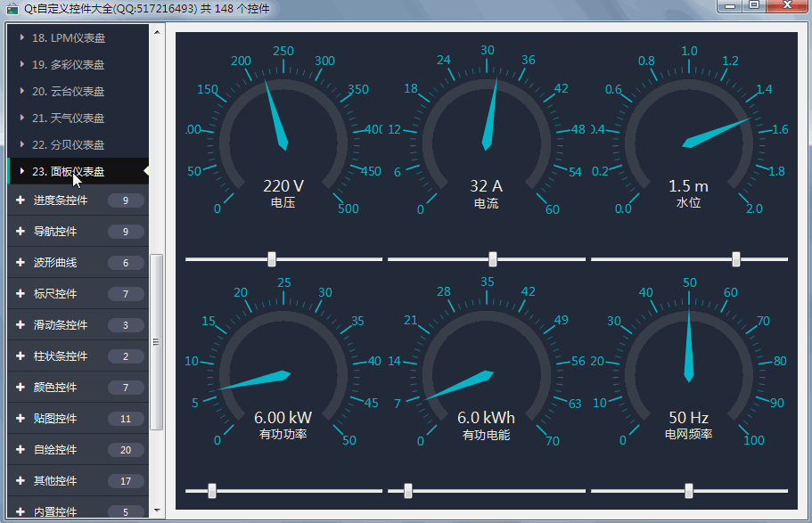This screenshot has height=523, width=812.
Task: Expand the 进度条控件 category plus icon
Action: [21, 200]
